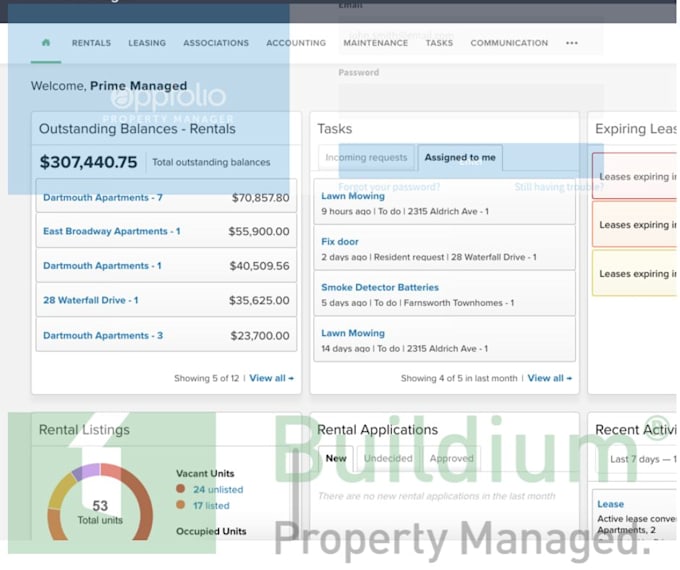Open Lawn Mowing task from 14 days ago
This screenshot has height=570, width=680.
353,333
